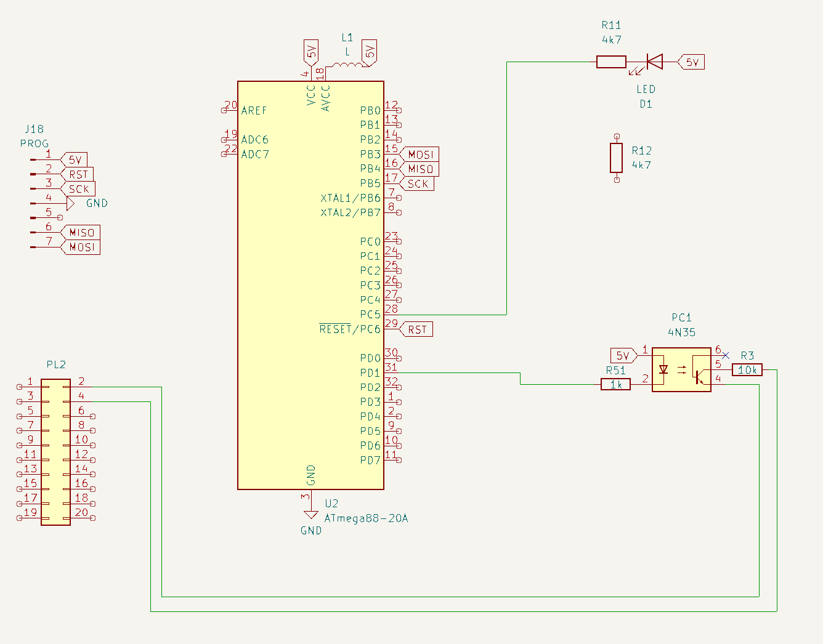Click the PC0 pin name

pyautogui.click(x=370, y=242)
